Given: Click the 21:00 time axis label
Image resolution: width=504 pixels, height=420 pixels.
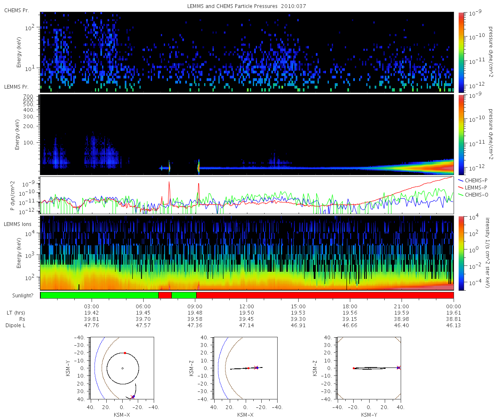Looking at the screenshot, I should pos(402,306).
